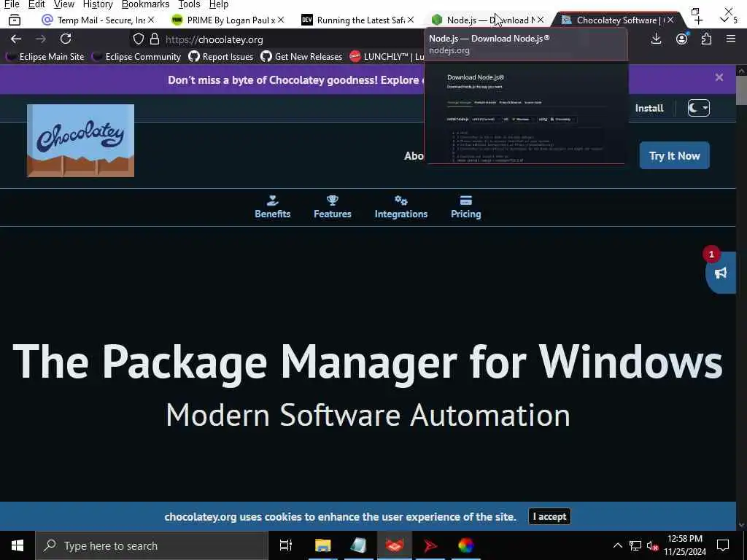This screenshot has width=747, height=560.
Task: Open the Firefox hamburger application menu
Action: click(x=731, y=39)
